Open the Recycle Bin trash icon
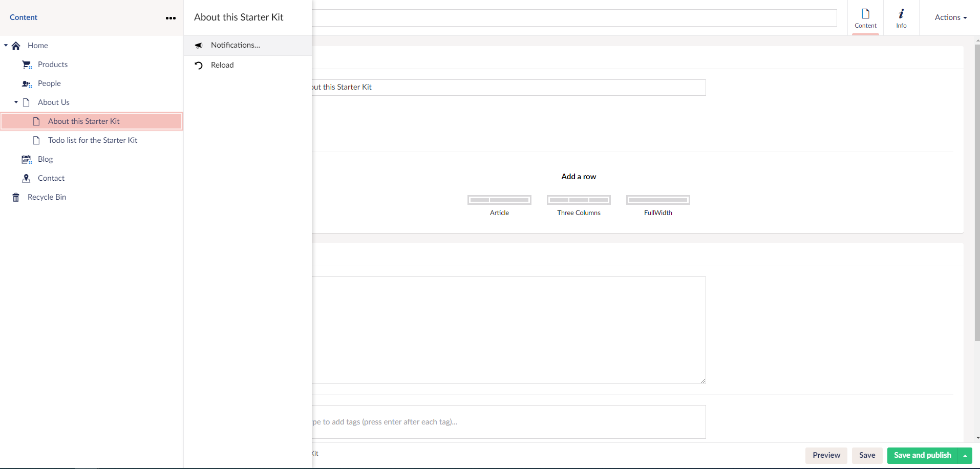The image size is (980, 469). pyautogui.click(x=15, y=197)
